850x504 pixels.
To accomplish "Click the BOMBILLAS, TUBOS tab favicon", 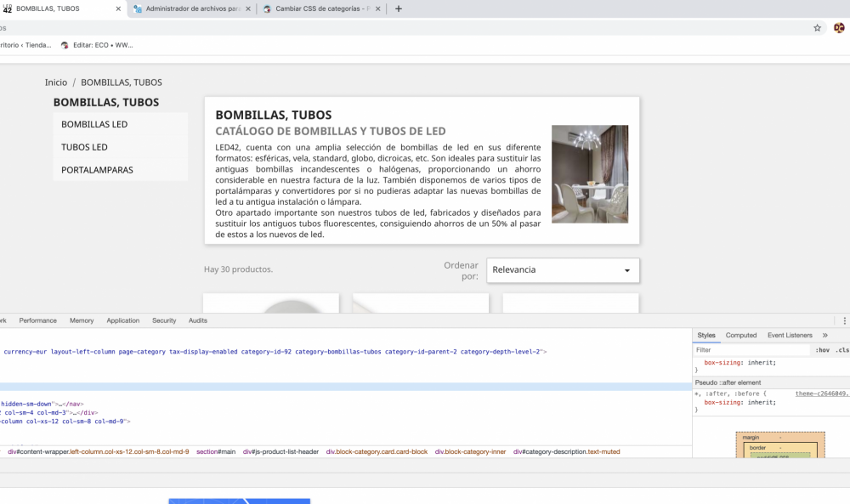I will coord(10,8).
